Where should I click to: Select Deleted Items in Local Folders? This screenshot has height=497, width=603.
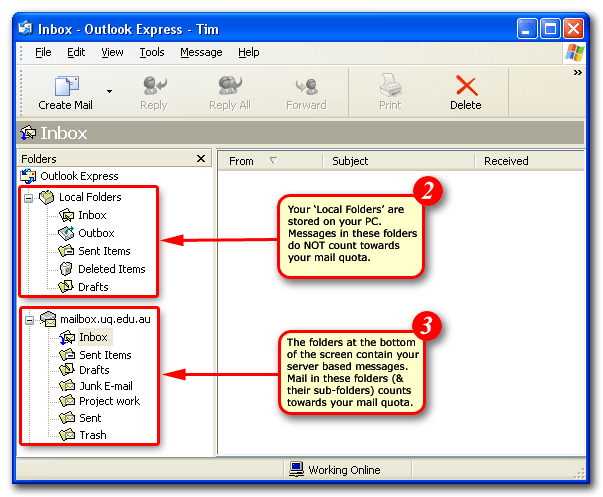(111, 269)
